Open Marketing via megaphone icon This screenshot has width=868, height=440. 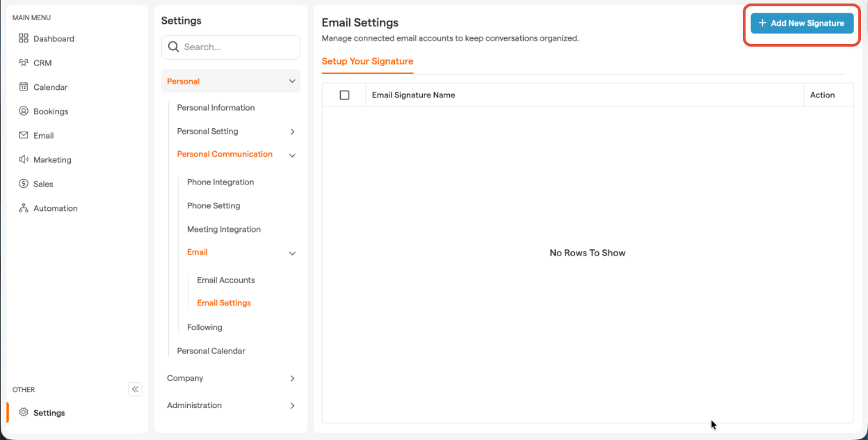tap(24, 159)
